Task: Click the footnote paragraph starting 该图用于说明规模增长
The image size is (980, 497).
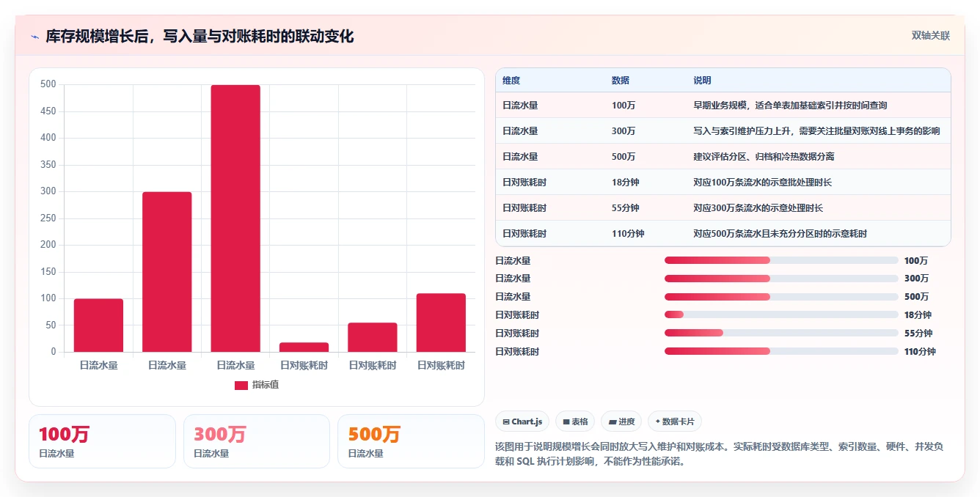Action: pyautogui.click(x=720, y=454)
